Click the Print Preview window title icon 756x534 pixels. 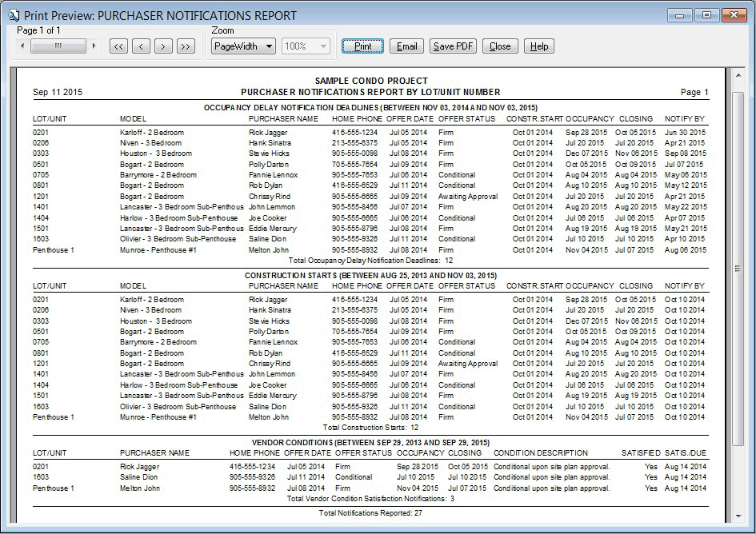coord(14,15)
